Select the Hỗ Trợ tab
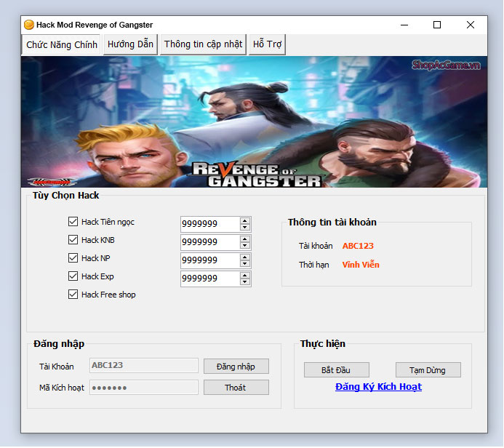Screen dimensions: 504x448 click(x=267, y=44)
